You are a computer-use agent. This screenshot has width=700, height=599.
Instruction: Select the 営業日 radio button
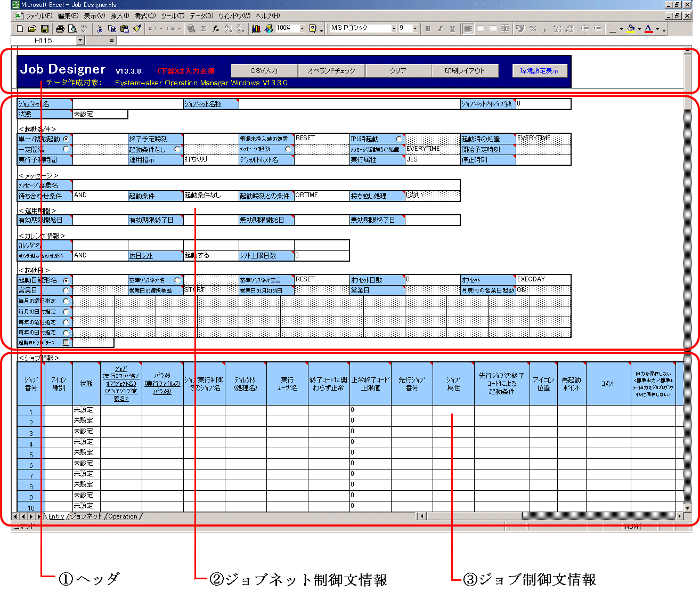click(66, 290)
